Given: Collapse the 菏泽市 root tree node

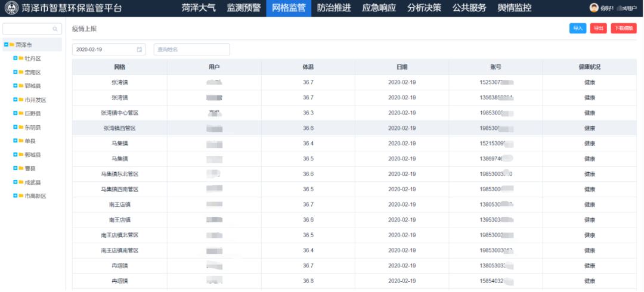Looking at the screenshot, I should (6, 45).
